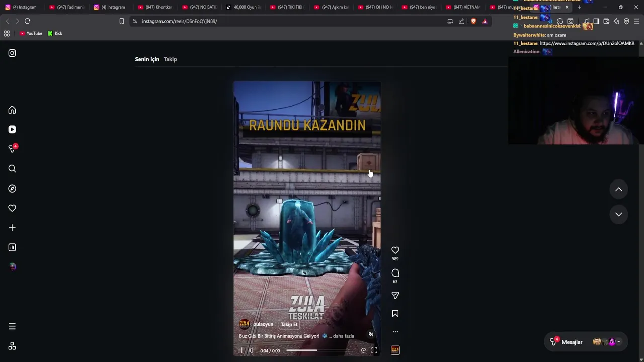Open Brave Shields lion icon
Viewport: 644px width, 362px height.
[473, 21]
